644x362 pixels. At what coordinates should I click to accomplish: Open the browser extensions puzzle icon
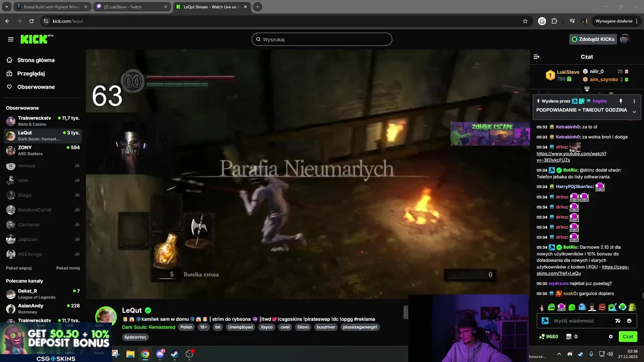(554, 21)
